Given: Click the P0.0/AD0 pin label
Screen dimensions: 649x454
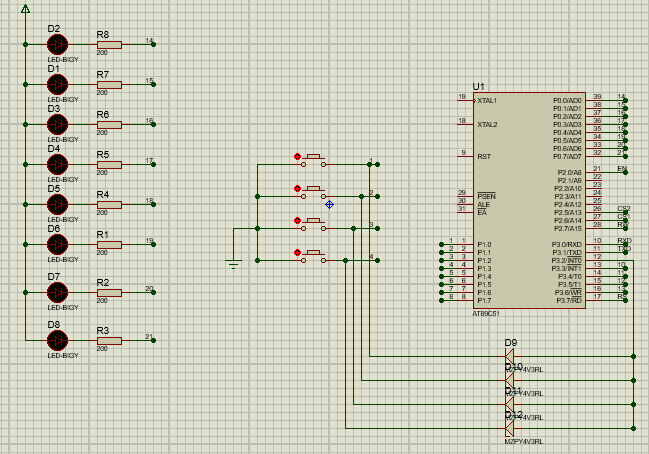Looking at the screenshot, I should tap(567, 101).
